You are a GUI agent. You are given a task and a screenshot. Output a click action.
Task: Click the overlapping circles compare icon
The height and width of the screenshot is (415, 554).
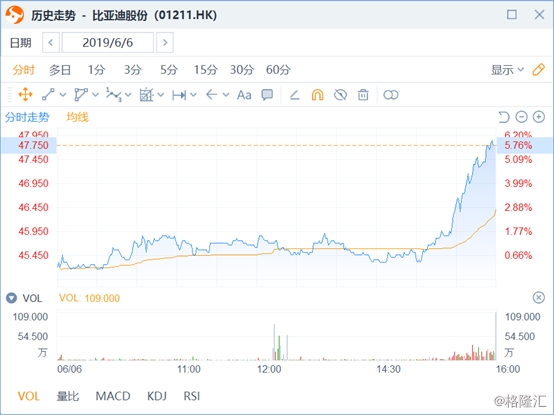click(x=391, y=95)
